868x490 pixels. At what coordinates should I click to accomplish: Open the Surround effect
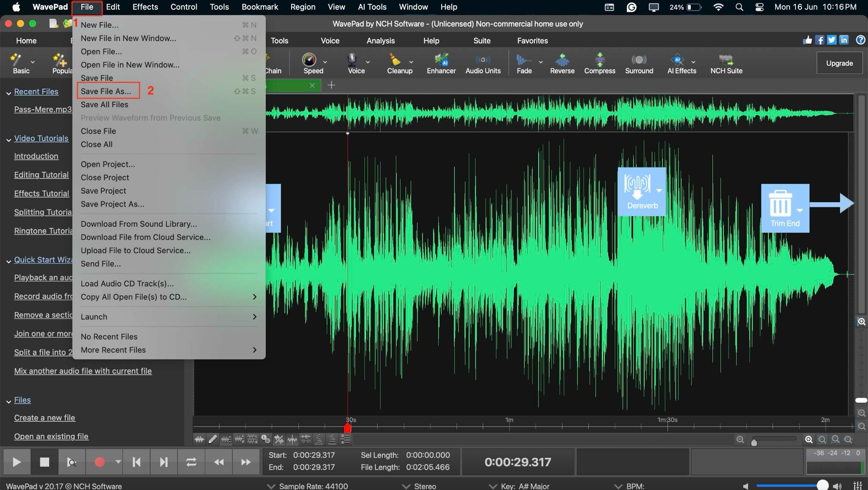[639, 63]
